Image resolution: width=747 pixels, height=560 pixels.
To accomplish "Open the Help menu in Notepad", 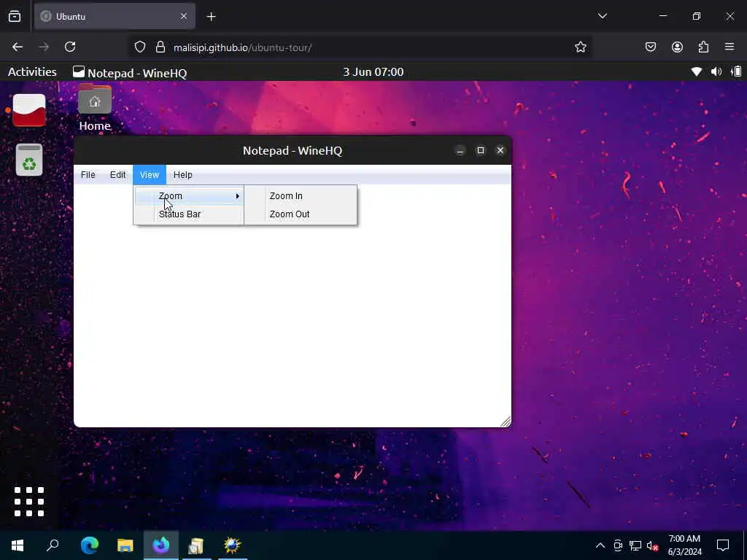I will tap(182, 175).
